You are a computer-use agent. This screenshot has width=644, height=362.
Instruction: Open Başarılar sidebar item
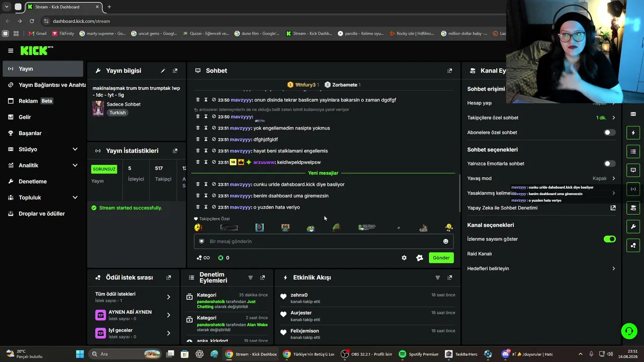pyautogui.click(x=43, y=133)
